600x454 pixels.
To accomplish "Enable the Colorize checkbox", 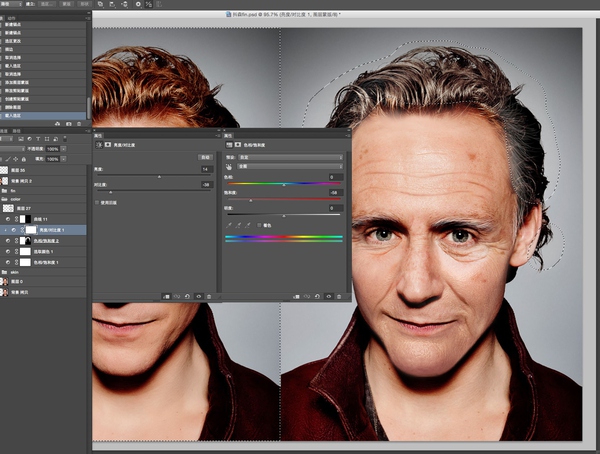I will point(260,224).
